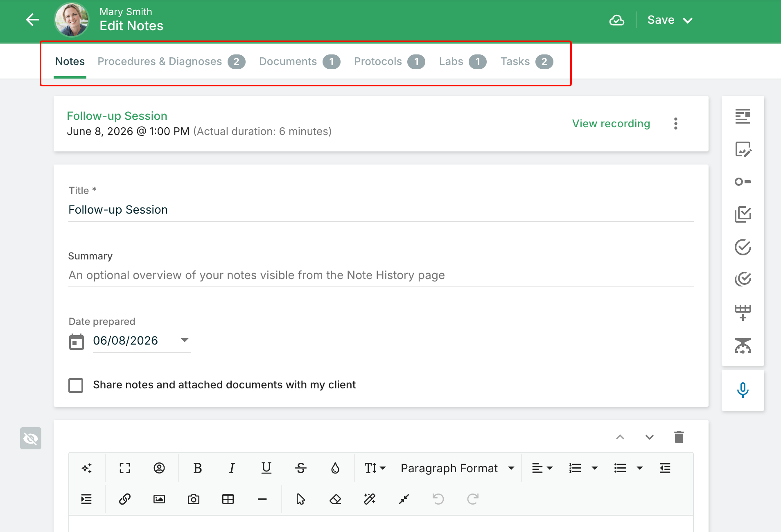Expand the Date prepared dropdown arrow
This screenshot has width=781, height=532.
click(185, 340)
